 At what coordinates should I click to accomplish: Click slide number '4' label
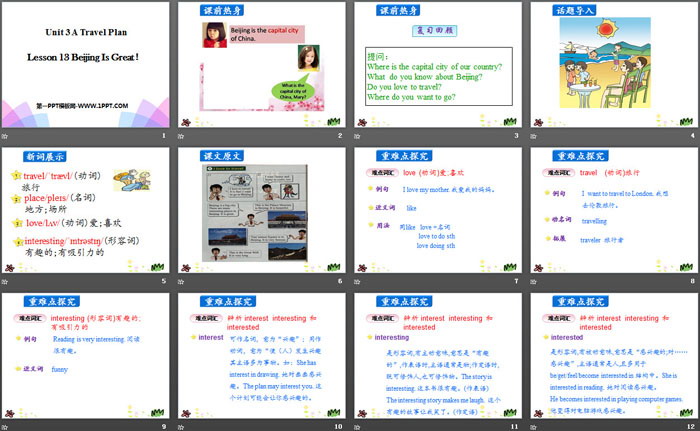tap(693, 135)
